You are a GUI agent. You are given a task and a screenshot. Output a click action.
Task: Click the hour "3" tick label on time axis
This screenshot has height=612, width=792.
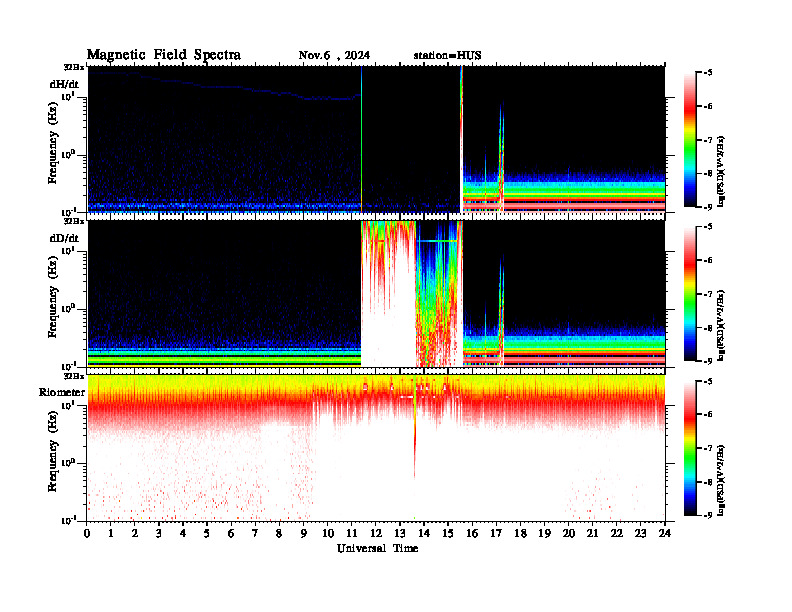159,534
